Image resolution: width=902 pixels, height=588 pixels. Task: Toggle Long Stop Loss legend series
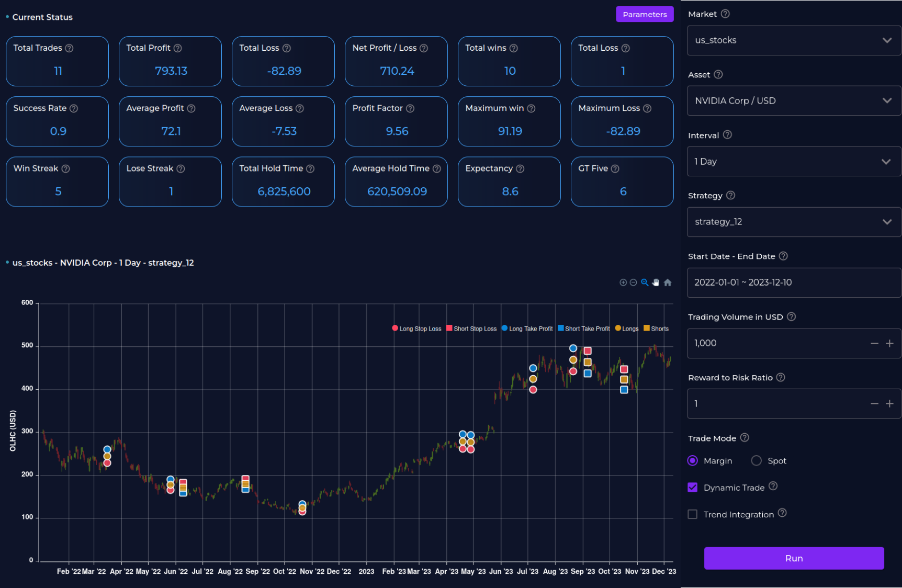tap(416, 329)
